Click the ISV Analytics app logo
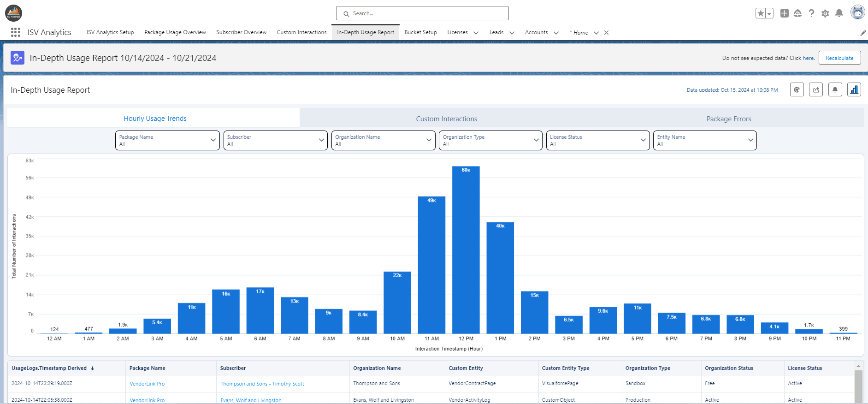Viewport: 868px width, 404px height. tap(13, 13)
